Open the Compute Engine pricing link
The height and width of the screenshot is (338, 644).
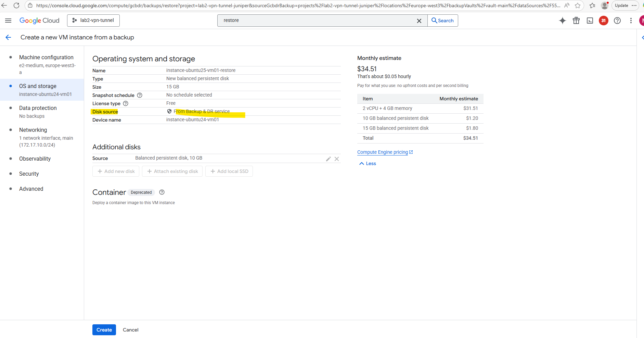pyautogui.click(x=383, y=152)
